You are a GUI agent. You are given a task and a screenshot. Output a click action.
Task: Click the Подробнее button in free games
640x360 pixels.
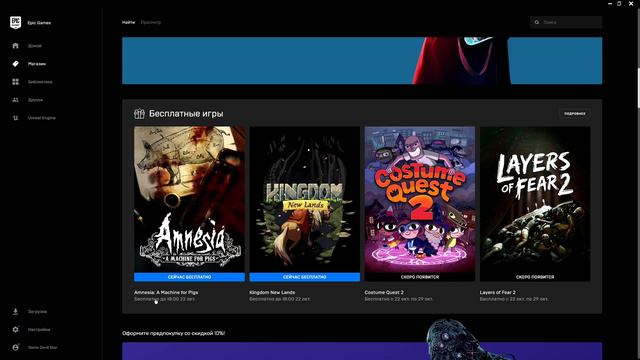click(575, 113)
